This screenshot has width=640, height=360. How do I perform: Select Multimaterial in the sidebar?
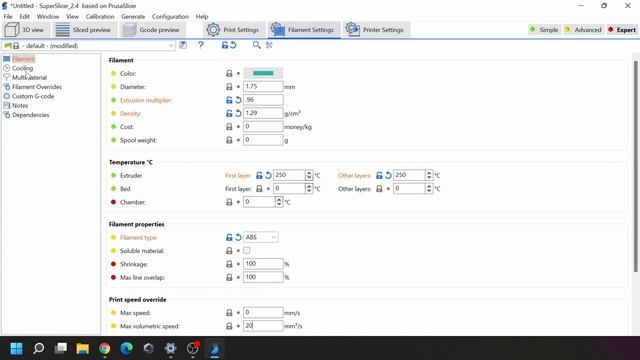point(29,78)
